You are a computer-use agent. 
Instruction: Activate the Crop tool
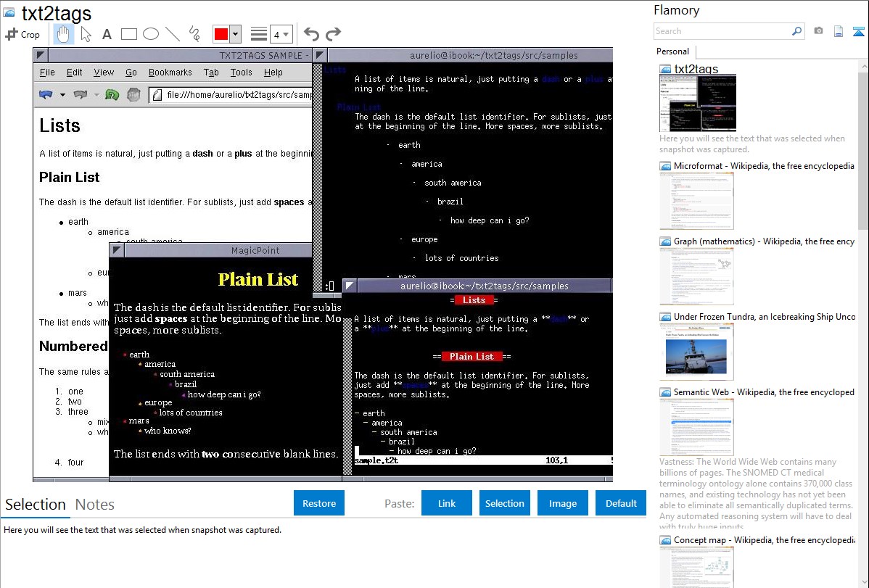22,34
